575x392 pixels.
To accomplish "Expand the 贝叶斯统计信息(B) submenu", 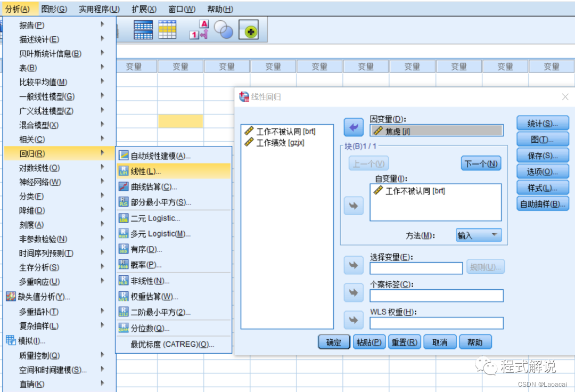I will [60, 54].
